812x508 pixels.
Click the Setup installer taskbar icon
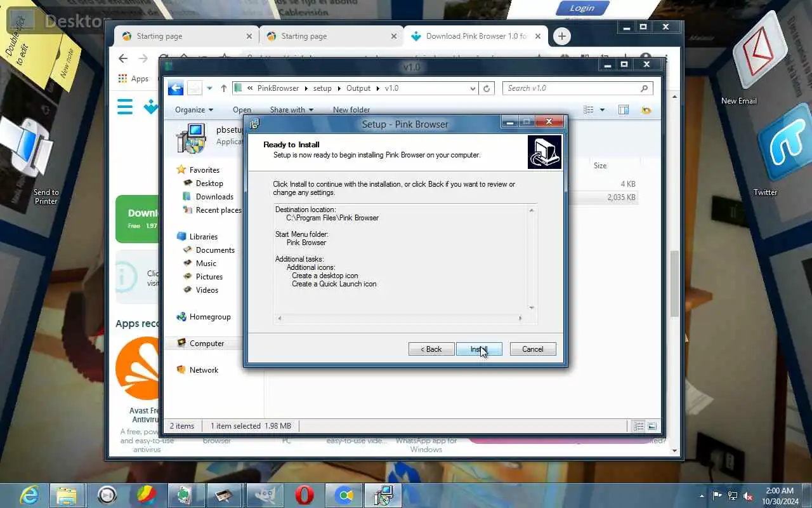pyautogui.click(x=383, y=495)
